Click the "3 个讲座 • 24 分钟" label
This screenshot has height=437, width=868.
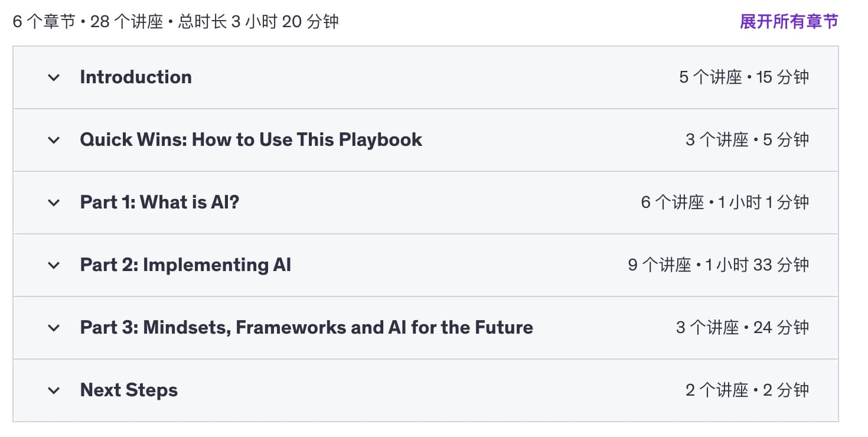[x=742, y=328]
